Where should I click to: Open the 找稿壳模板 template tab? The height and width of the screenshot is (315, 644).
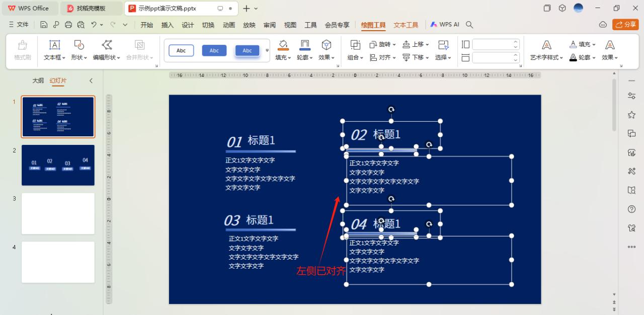[x=91, y=8]
